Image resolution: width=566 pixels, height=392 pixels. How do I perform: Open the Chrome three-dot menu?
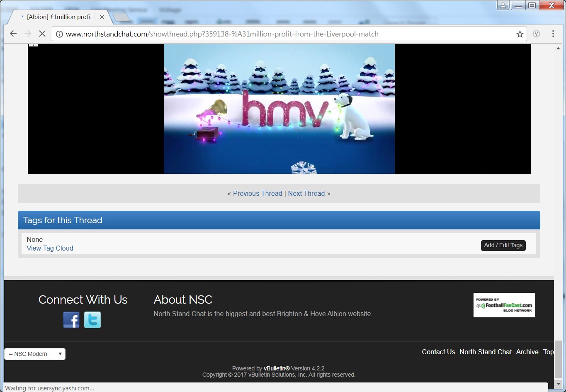pyautogui.click(x=553, y=34)
